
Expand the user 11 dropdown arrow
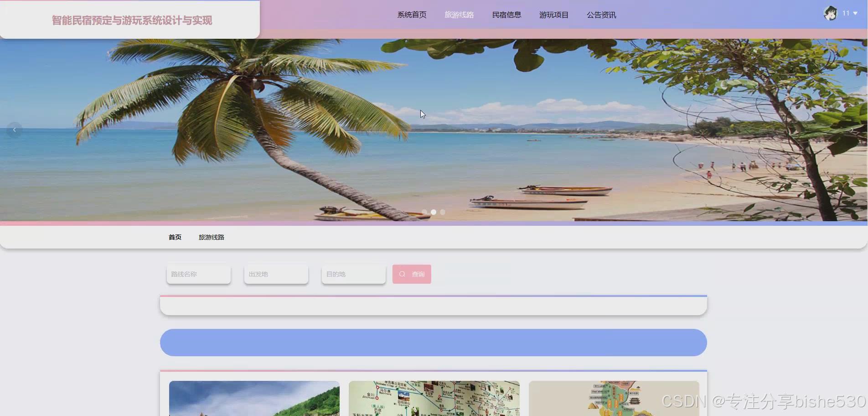click(x=855, y=13)
